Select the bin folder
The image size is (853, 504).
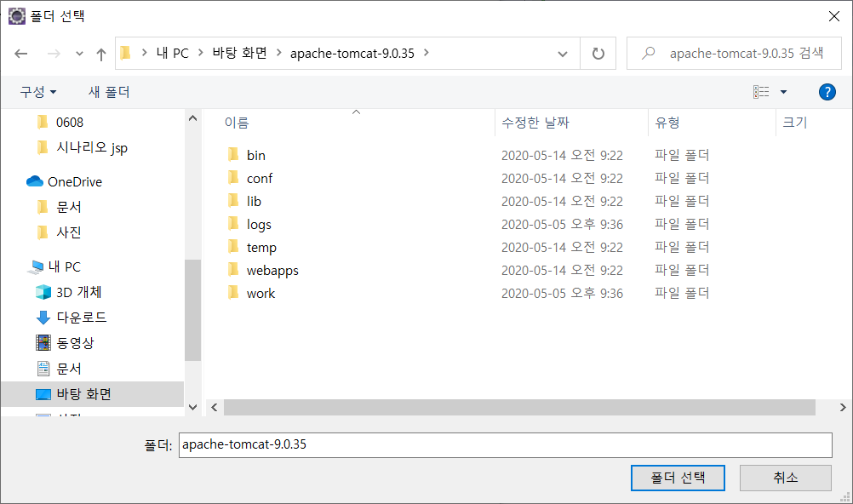256,155
